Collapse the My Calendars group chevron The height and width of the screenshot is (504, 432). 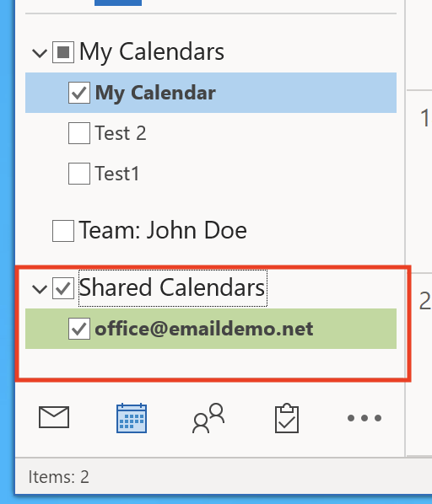point(40,53)
